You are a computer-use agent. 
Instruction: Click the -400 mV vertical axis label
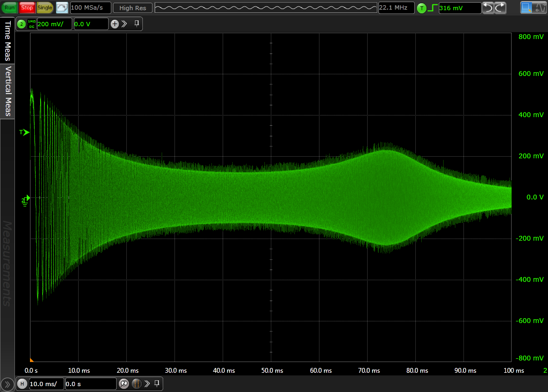tap(530, 280)
